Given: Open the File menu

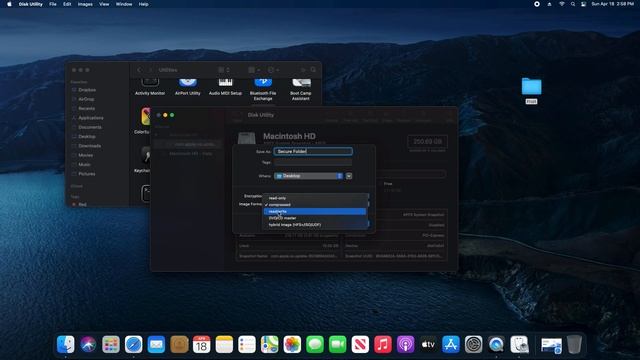Looking at the screenshot, I should point(53,4).
